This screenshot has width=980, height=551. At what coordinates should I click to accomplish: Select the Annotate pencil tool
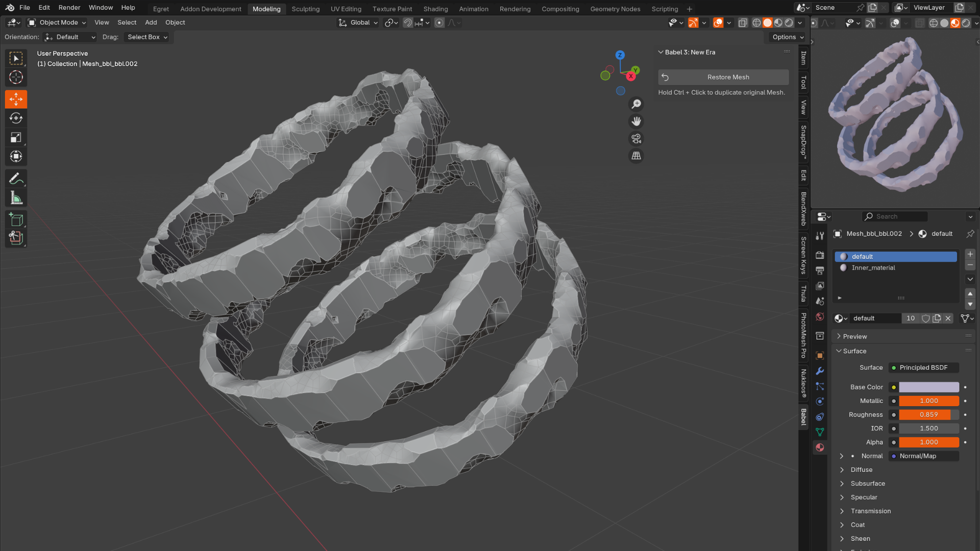(16, 179)
